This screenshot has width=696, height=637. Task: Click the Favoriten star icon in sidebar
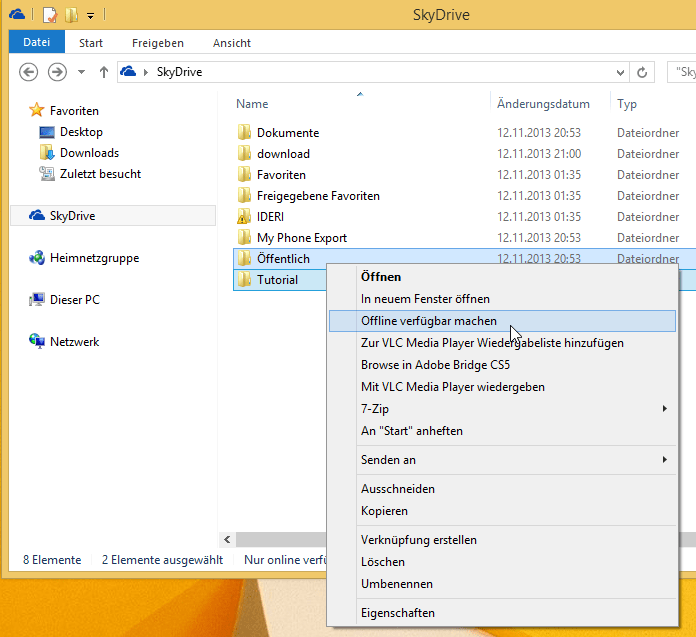click(36, 110)
